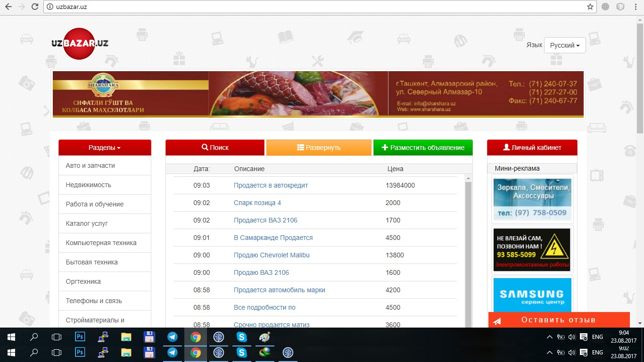This screenshot has height=362, width=644.
Task: Open the НЕ ВЛЕЗАЙ САМ electrical works ad
Action: [532, 250]
